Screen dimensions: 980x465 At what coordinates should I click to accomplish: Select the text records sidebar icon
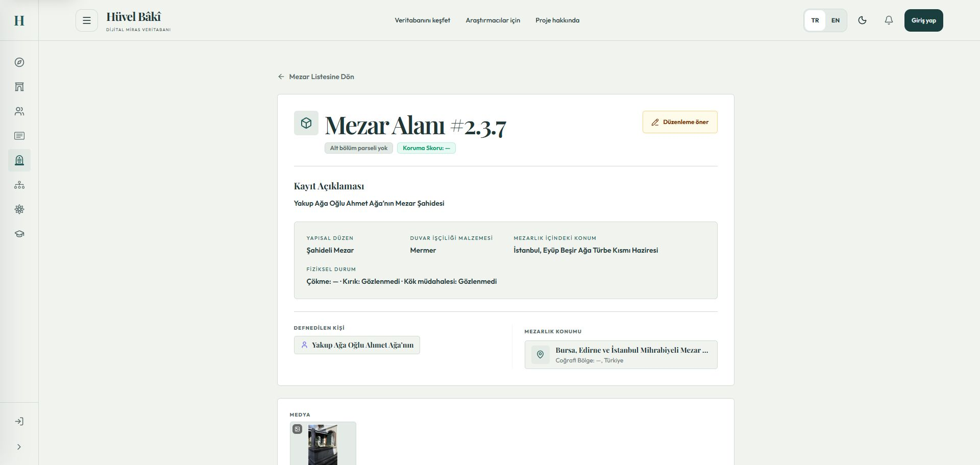point(19,136)
